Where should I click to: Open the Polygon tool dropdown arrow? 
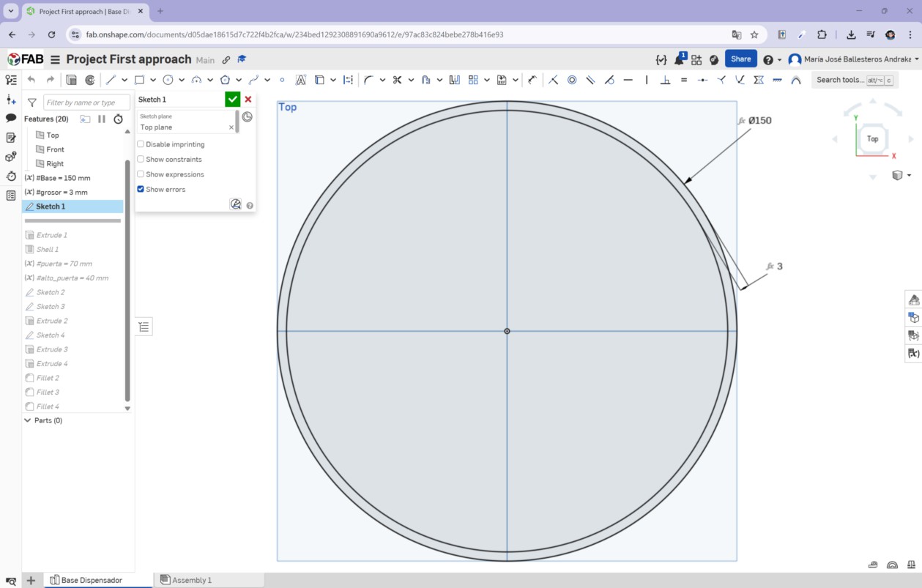pyautogui.click(x=239, y=80)
